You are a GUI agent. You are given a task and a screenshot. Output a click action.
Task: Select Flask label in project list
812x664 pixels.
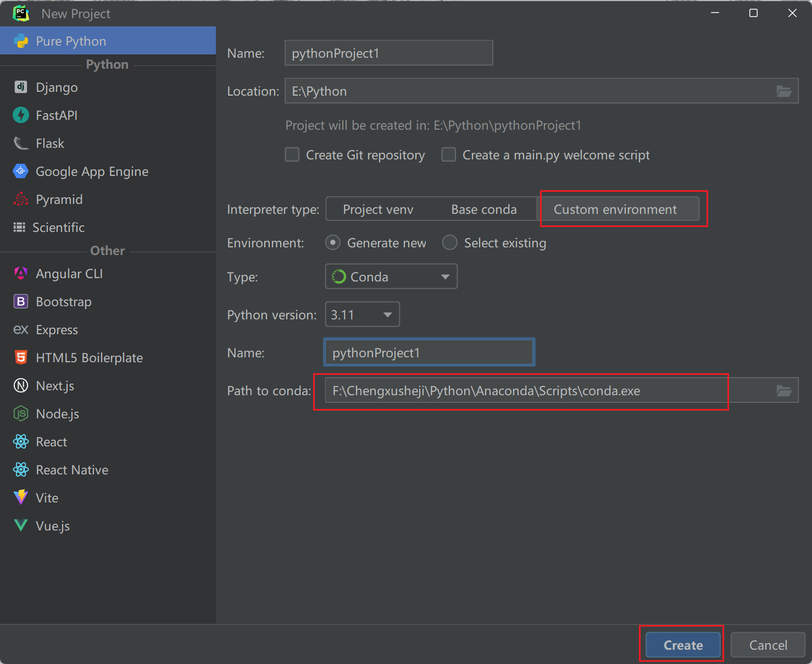click(50, 143)
